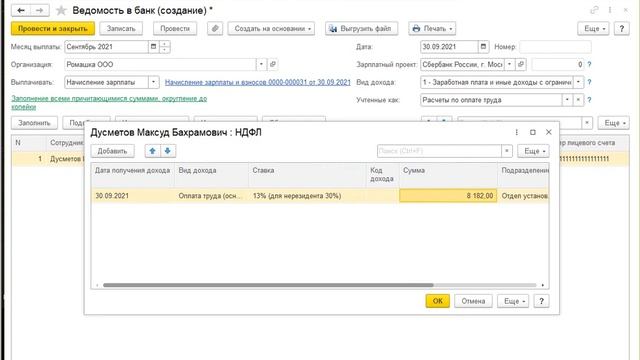The width and height of the screenshot is (640, 360).
Task: Select the Вид дохода cell Оплата труда
Action: pos(211,196)
